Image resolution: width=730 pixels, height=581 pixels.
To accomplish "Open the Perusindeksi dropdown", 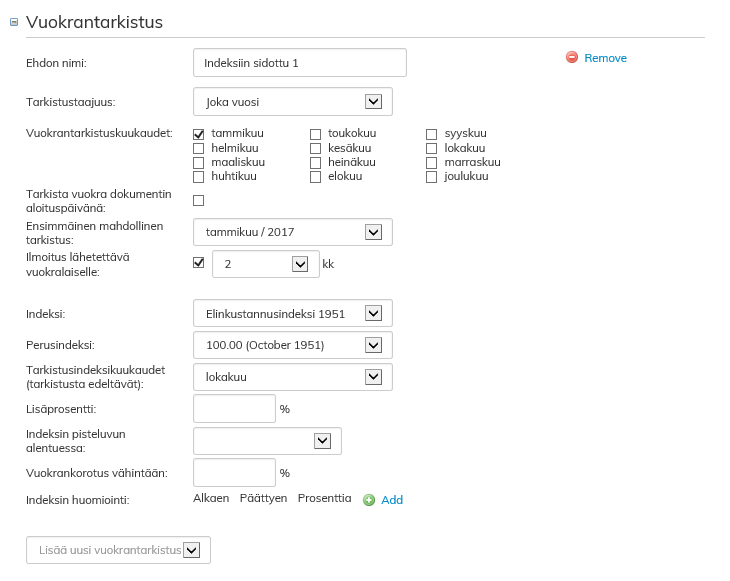I will click(373, 345).
